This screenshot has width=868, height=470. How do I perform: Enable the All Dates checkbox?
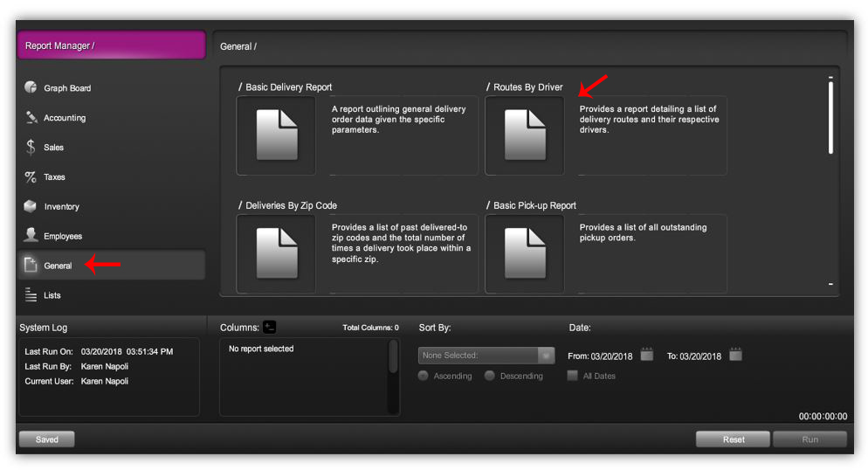pos(573,376)
